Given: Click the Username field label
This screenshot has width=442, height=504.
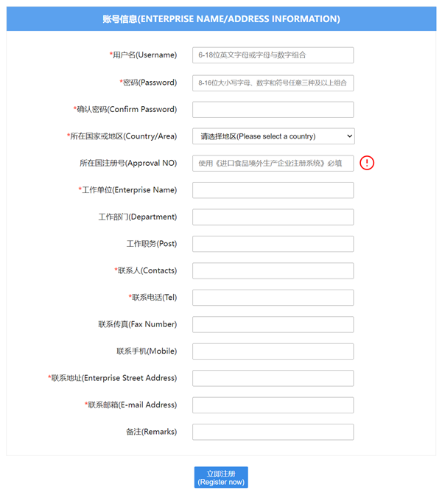Looking at the screenshot, I should 144,55.
